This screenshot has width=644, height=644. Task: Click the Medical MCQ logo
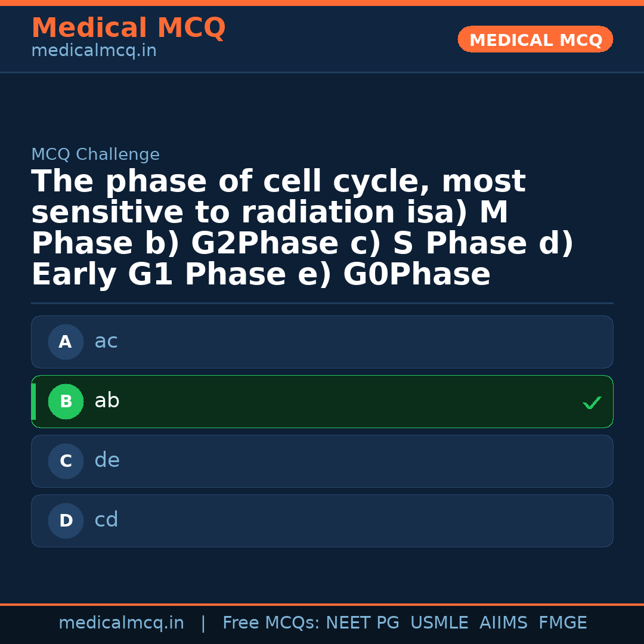click(128, 28)
